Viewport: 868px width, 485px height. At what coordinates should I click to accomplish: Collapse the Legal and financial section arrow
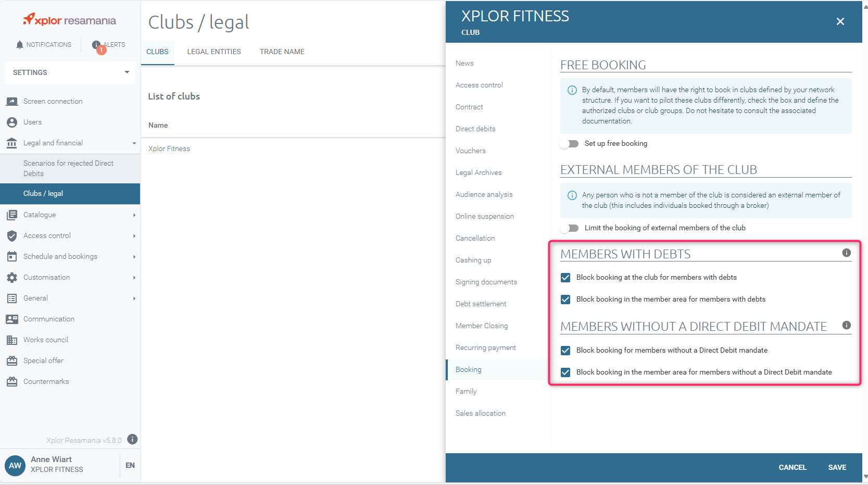[x=134, y=143]
